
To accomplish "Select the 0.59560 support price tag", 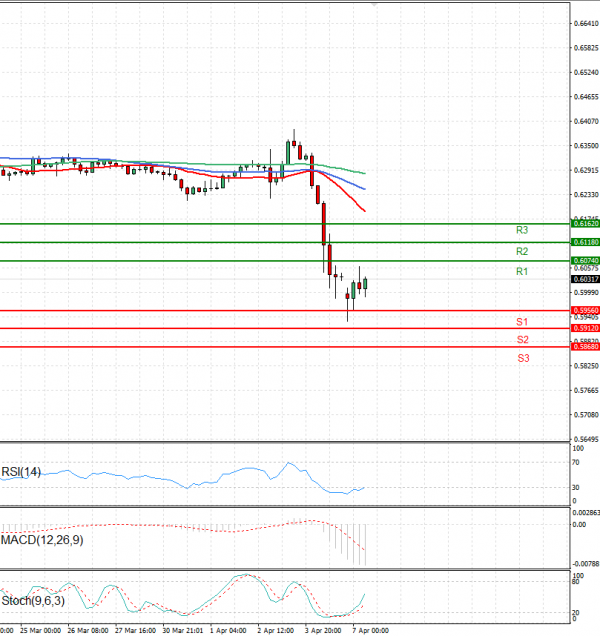I will pyautogui.click(x=585, y=310).
